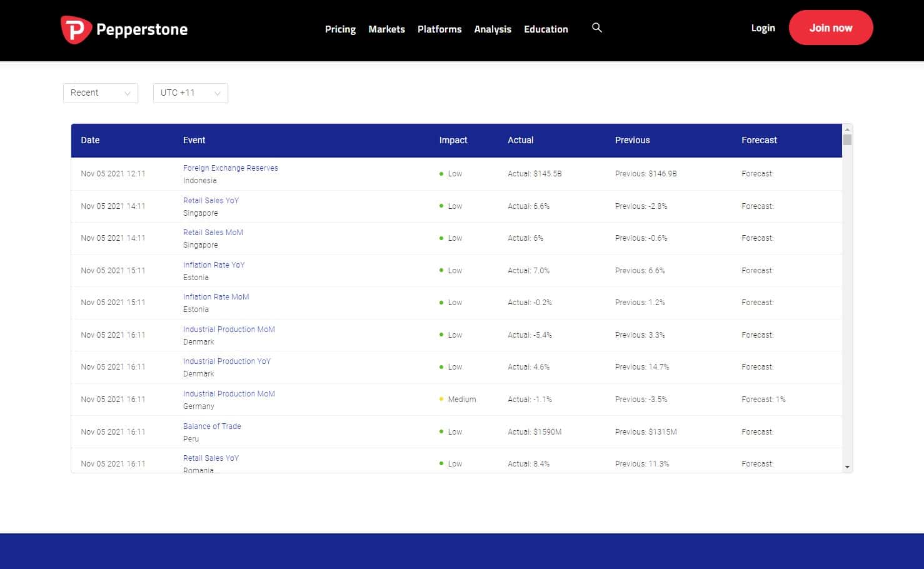Click the Login link
The width and height of the screenshot is (924, 569).
pos(763,28)
